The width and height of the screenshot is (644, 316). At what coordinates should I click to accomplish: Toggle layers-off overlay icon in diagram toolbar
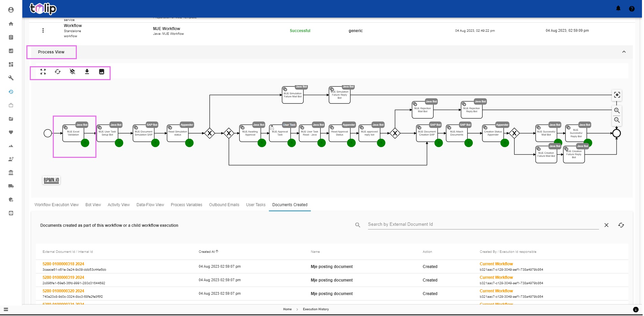tap(72, 72)
